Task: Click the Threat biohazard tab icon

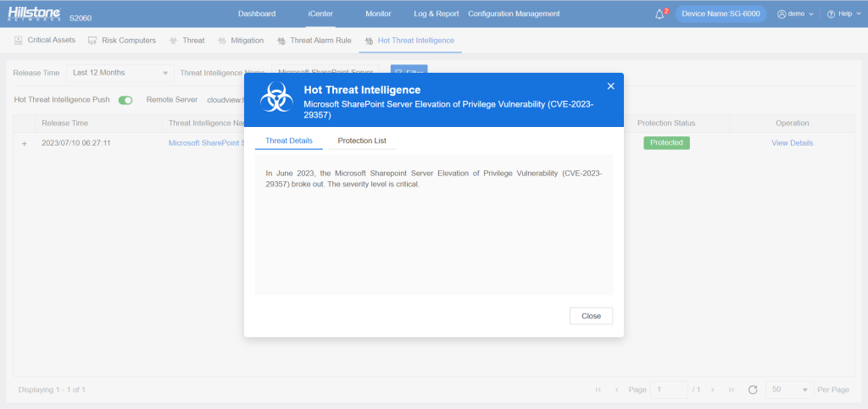Action: point(173,41)
